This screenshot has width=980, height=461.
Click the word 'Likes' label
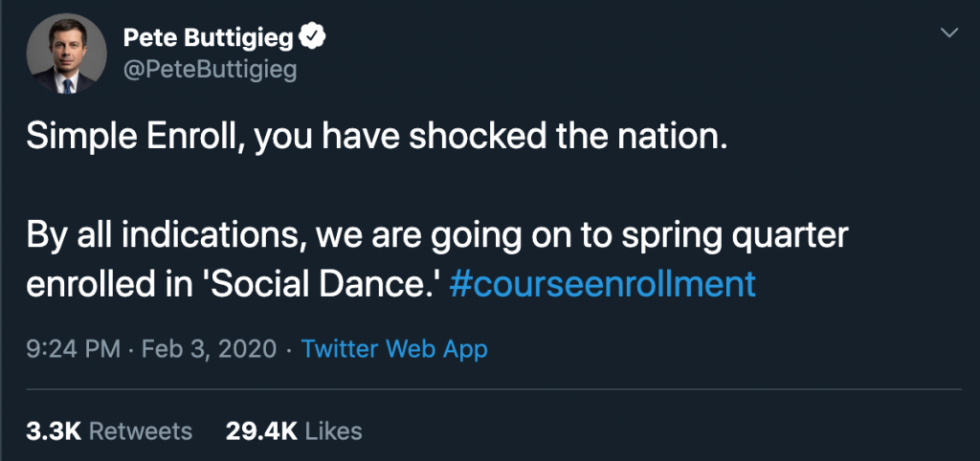point(334,431)
